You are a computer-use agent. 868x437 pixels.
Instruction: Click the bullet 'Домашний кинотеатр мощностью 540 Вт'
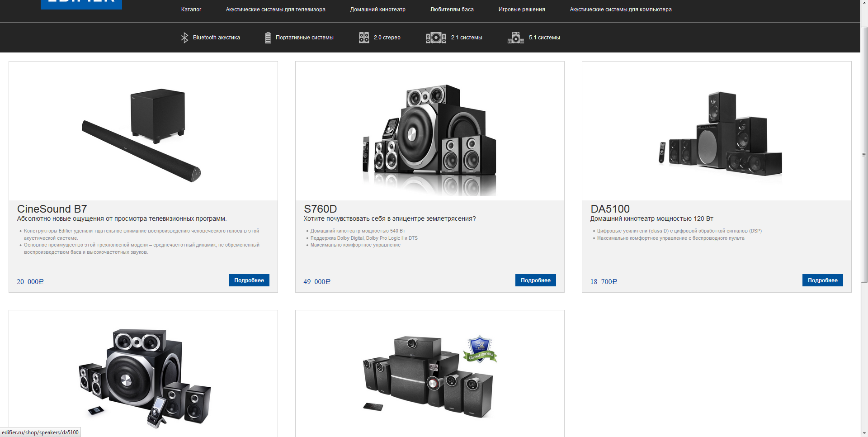tap(358, 231)
